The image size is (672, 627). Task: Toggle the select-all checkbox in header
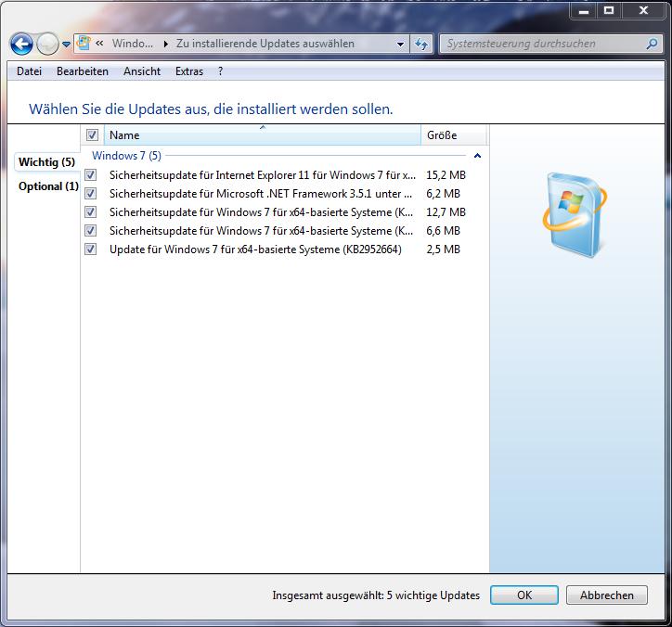point(92,135)
